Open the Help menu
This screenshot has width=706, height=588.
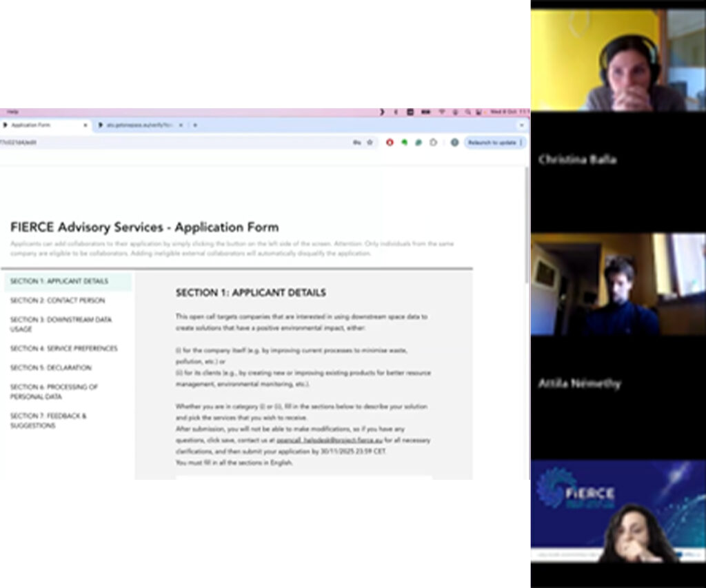tap(14, 112)
